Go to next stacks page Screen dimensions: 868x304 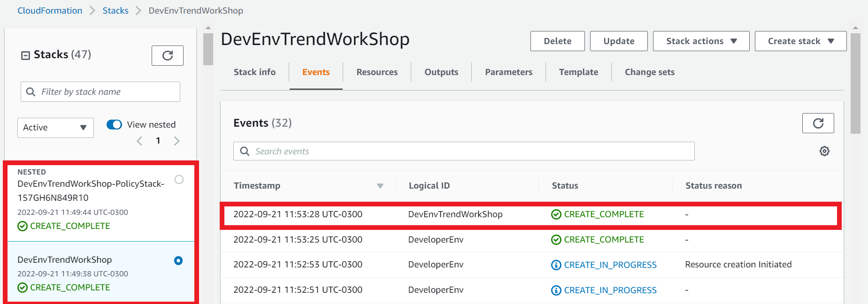[177, 141]
